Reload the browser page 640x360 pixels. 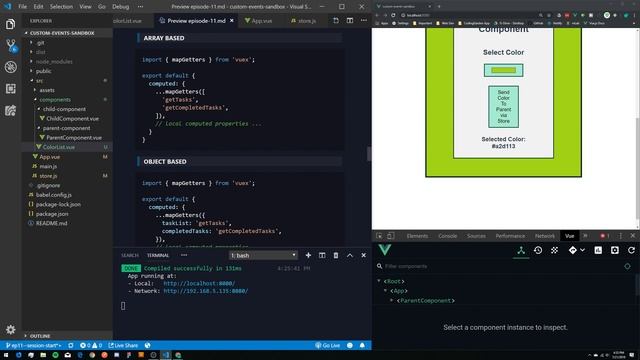tap(393, 15)
